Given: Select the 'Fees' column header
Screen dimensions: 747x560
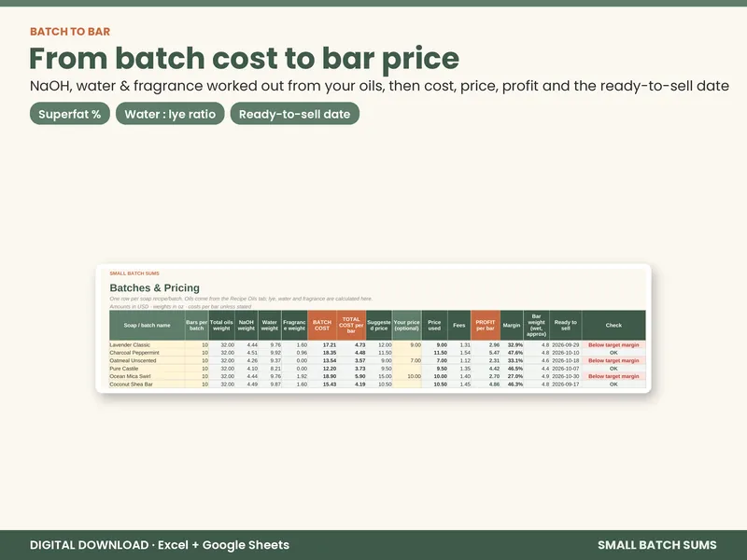Looking at the screenshot, I should 459,325.
